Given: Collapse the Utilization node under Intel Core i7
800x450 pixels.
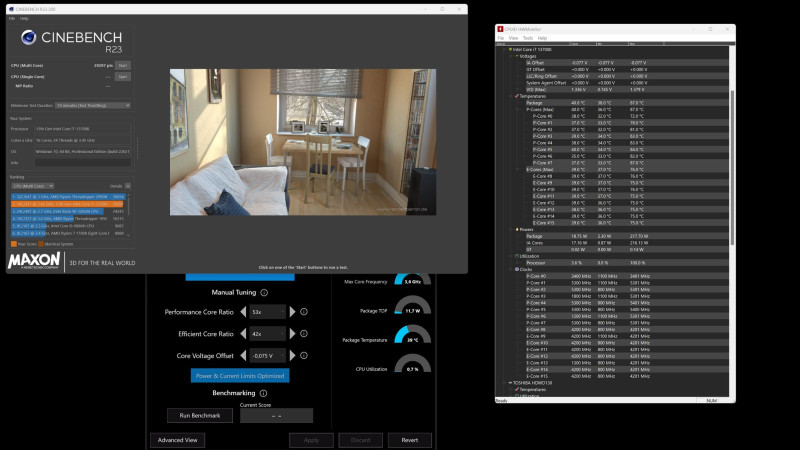Looking at the screenshot, I should 511,256.
